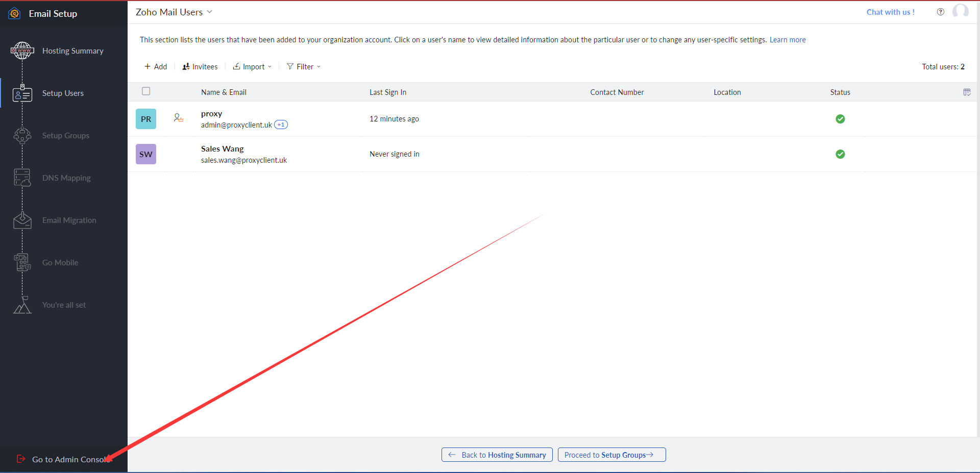Go to the Hosting Summary step
The height and width of the screenshot is (473, 980).
72,51
